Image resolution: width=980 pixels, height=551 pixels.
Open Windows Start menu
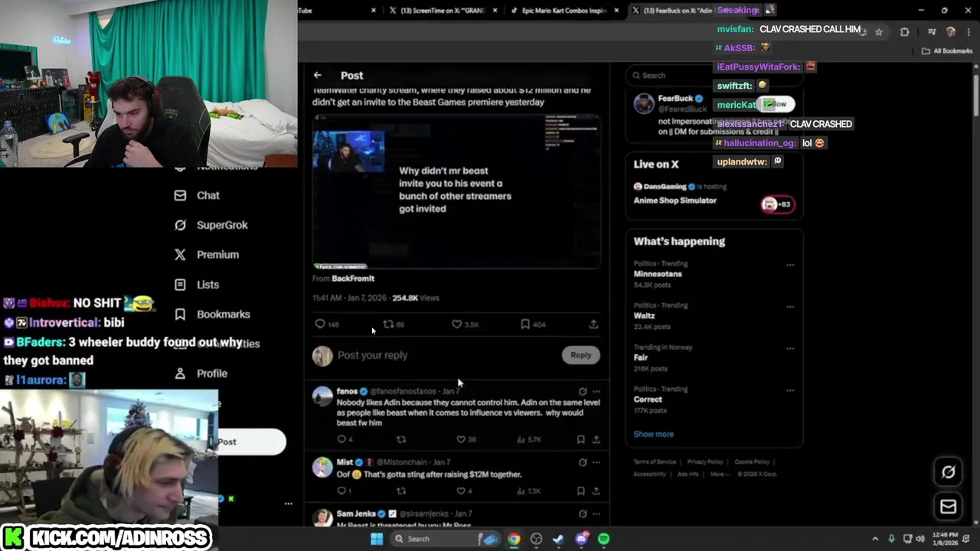tap(377, 539)
